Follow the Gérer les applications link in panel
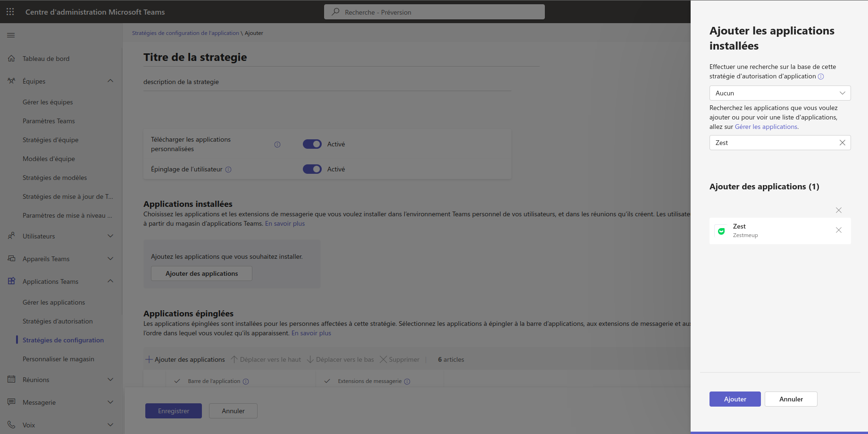Image resolution: width=868 pixels, height=434 pixels. coord(766,127)
